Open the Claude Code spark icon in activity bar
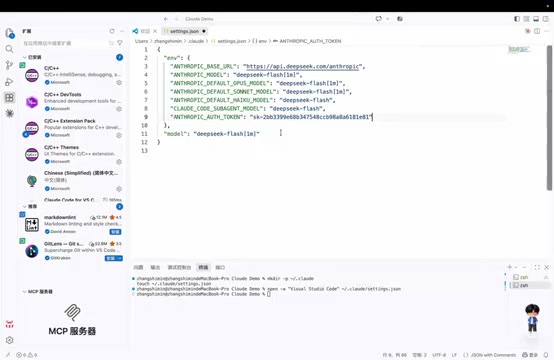Image resolution: width=554 pixels, height=360 pixels. click(x=10, y=113)
